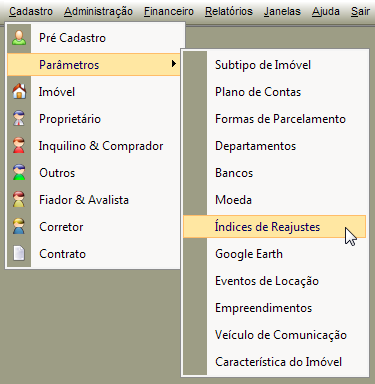
Task: Choose Corretor from the Cadastro menu
Action: pos(95,227)
